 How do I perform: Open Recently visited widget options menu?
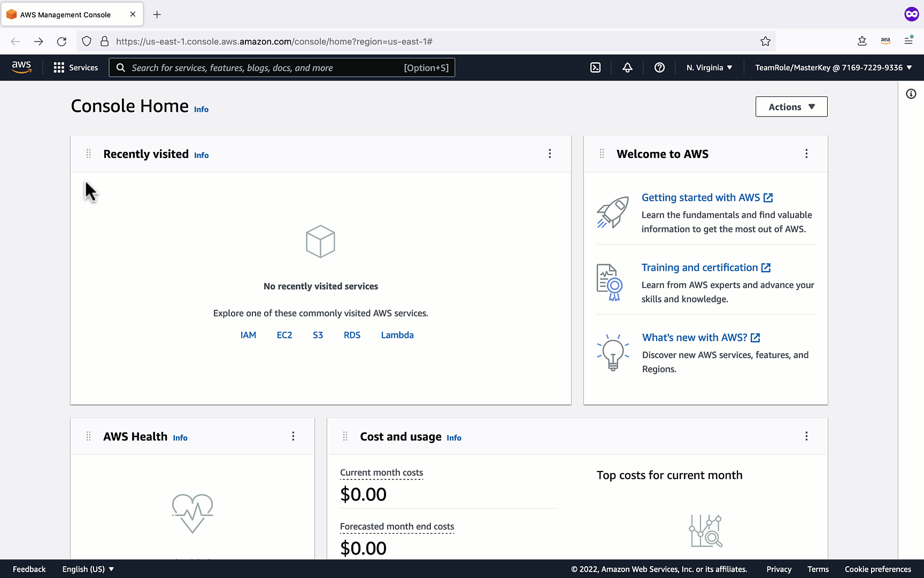click(x=550, y=154)
